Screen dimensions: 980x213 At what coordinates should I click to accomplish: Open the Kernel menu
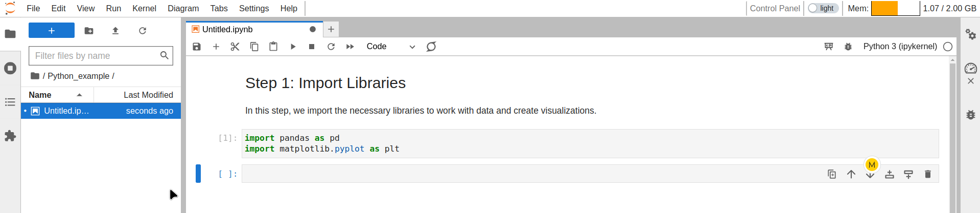coord(144,8)
